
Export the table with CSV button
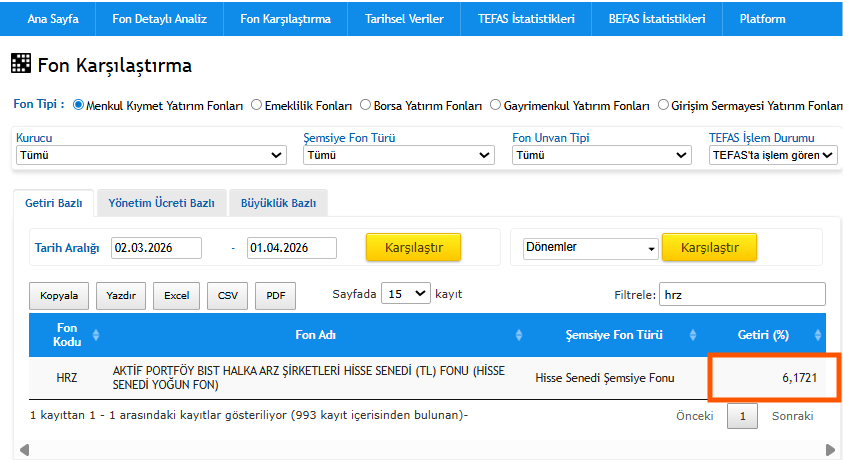pos(227,296)
